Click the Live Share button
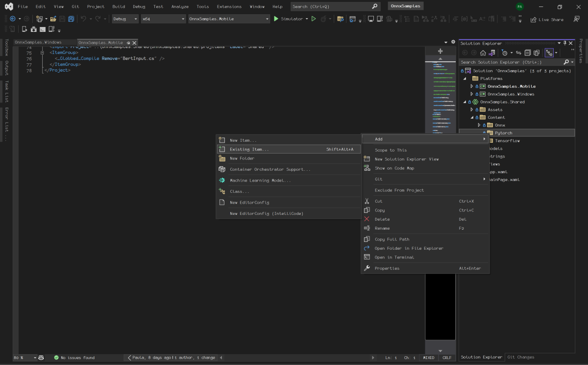The image size is (588, 365). coord(547,20)
